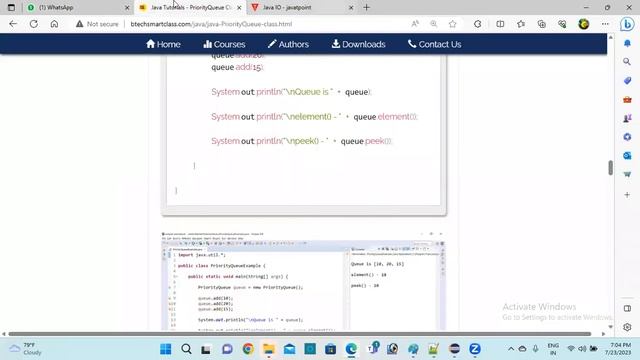
Task: Open sidebar settings gear
Action: tap(627, 327)
